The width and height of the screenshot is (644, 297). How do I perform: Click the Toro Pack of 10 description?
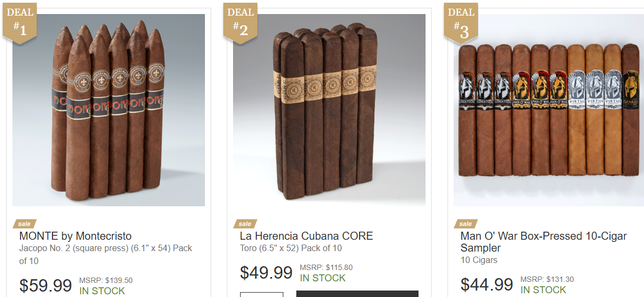coord(291,248)
